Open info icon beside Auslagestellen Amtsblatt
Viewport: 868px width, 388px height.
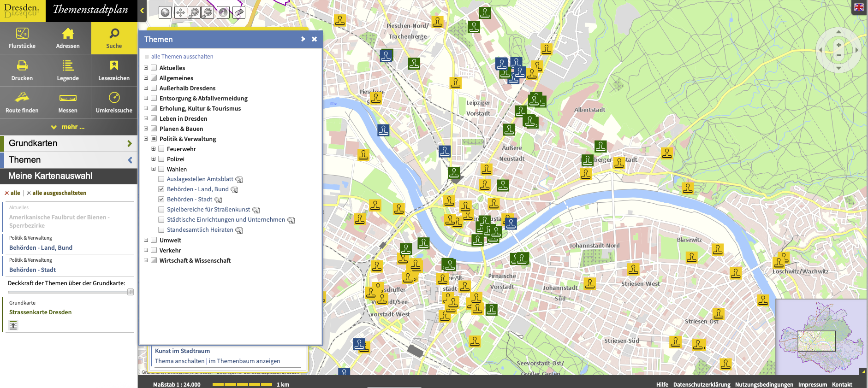point(239,179)
